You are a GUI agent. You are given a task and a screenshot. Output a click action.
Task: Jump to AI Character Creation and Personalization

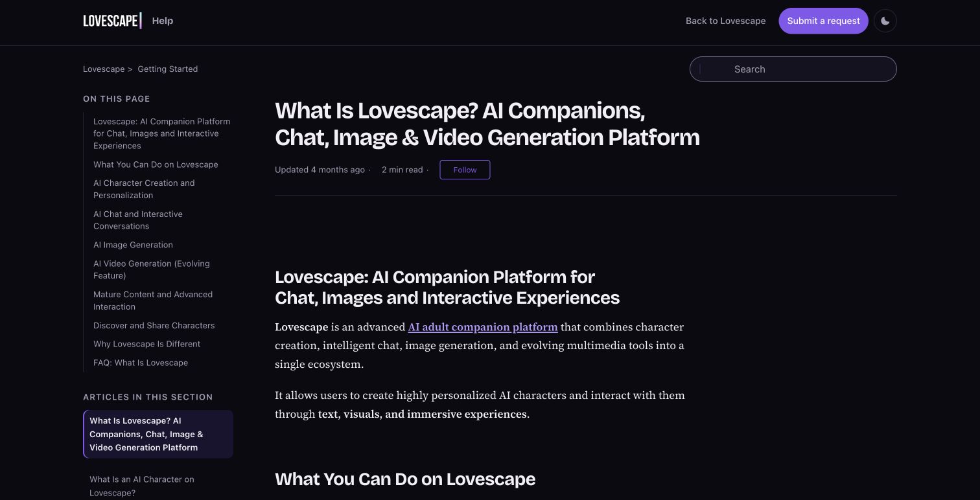[144, 189]
